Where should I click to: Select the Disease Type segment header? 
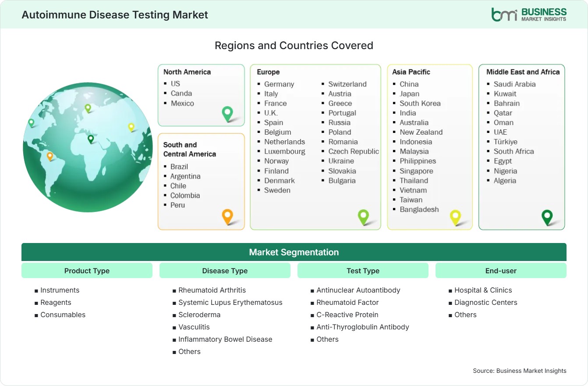[225, 271]
